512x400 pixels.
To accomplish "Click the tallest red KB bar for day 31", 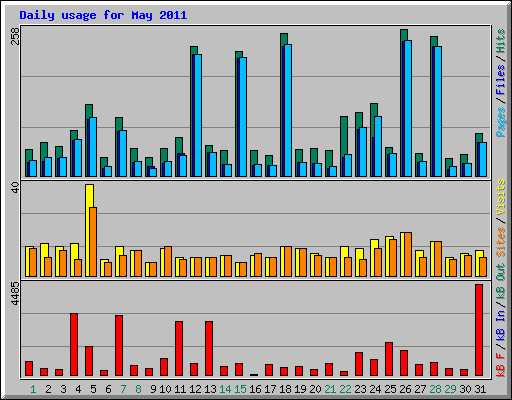I will click(x=479, y=330).
